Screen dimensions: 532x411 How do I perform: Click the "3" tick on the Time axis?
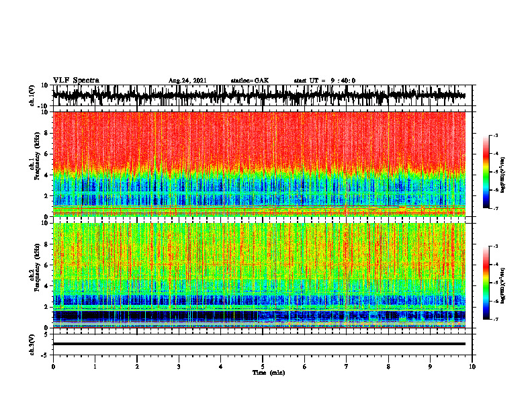pos(179,367)
